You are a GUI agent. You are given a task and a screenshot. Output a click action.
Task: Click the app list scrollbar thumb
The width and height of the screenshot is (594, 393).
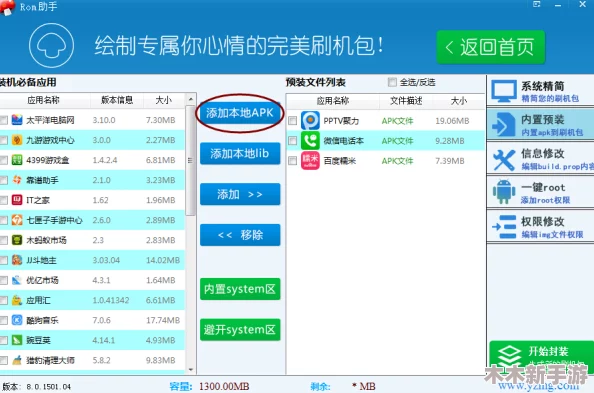191,161
